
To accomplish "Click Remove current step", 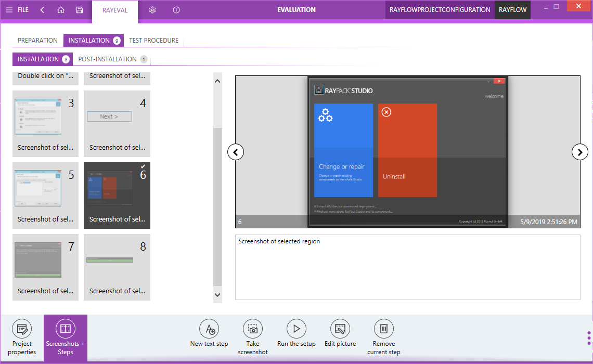I will click(x=384, y=337).
